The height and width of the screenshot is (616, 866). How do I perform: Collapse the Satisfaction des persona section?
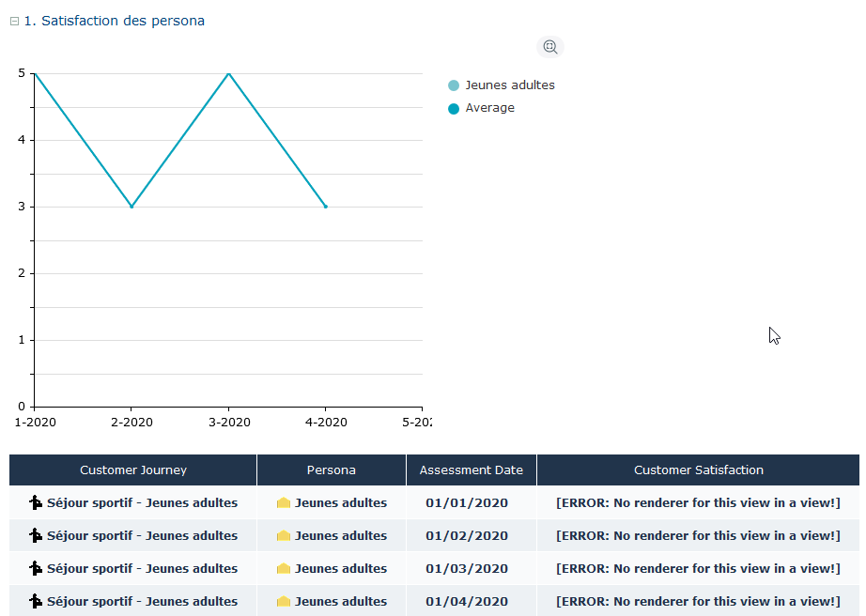point(14,22)
